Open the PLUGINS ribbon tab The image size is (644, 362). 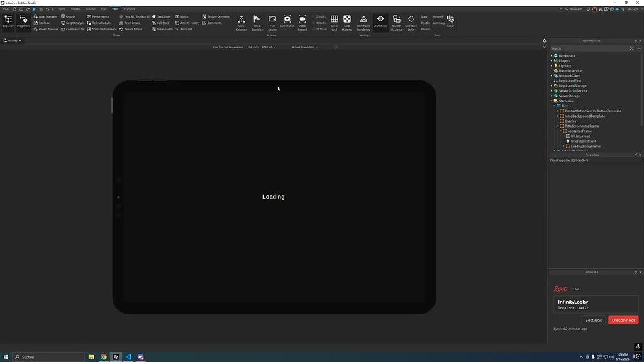[x=130, y=9]
